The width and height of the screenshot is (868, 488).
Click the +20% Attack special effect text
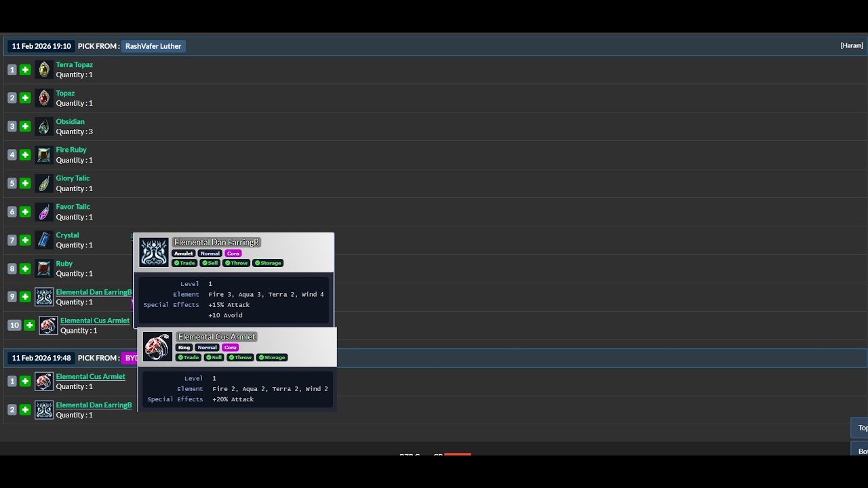(x=233, y=399)
